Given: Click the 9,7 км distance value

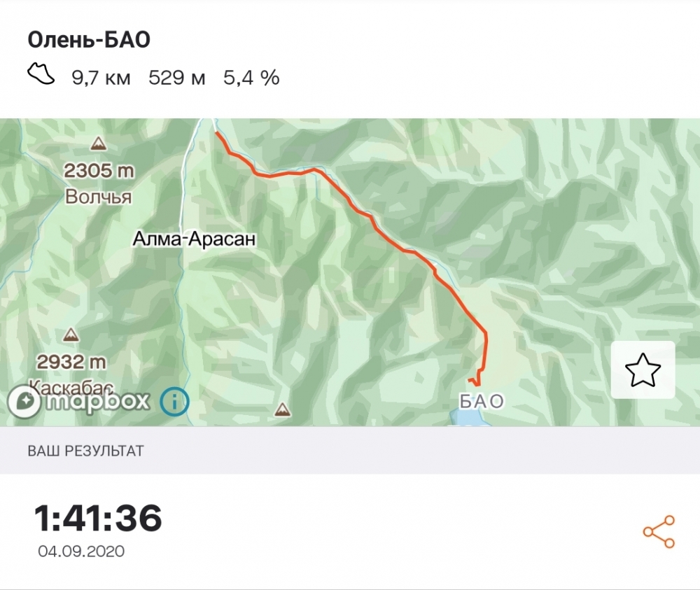Looking at the screenshot, I should pos(101,78).
